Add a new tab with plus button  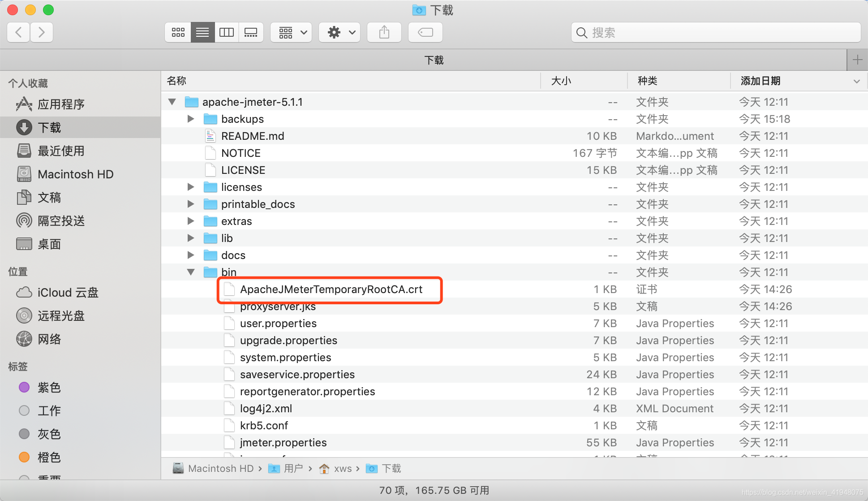pyautogui.click(x=857, y=60)
